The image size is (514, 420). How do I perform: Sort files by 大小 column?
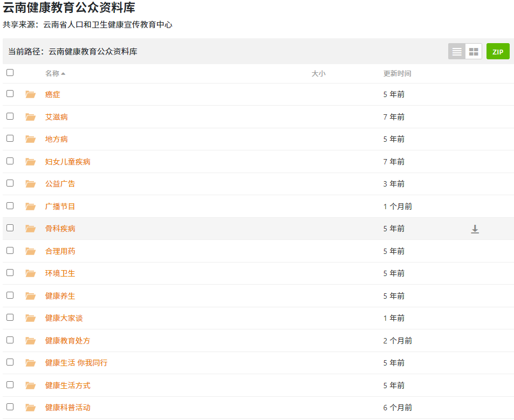(x=318, y=73)
